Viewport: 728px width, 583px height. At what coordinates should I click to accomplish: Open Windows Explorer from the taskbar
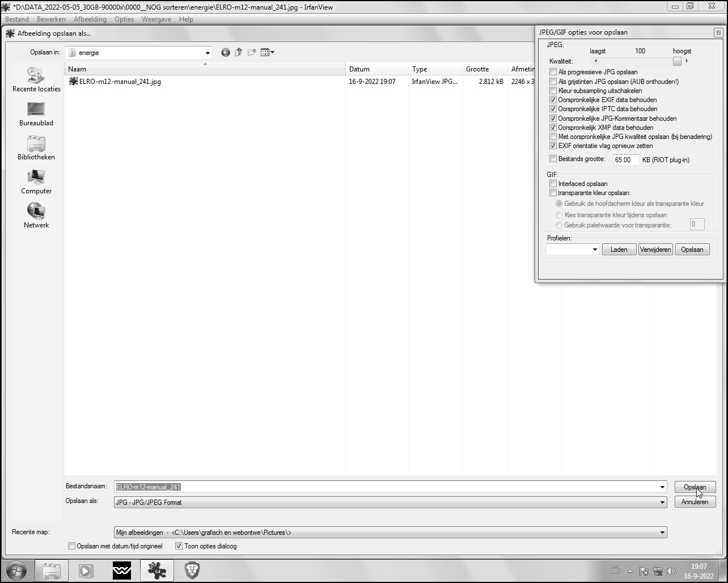coord(52,571)
